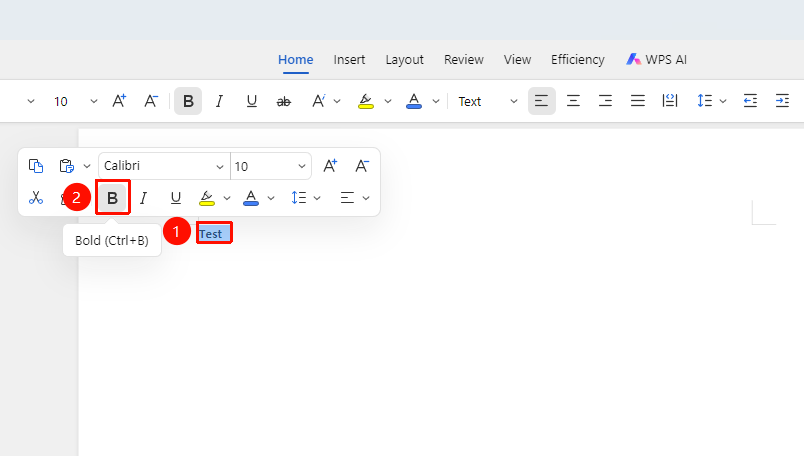This screenshot has height=456, width=804.
Task: Click Copy icon in floating toolbar
Action: pos(36,166)
